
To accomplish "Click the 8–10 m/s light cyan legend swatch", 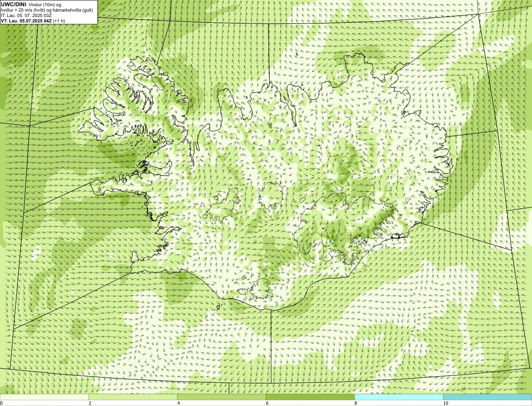I will click(399, 397).
